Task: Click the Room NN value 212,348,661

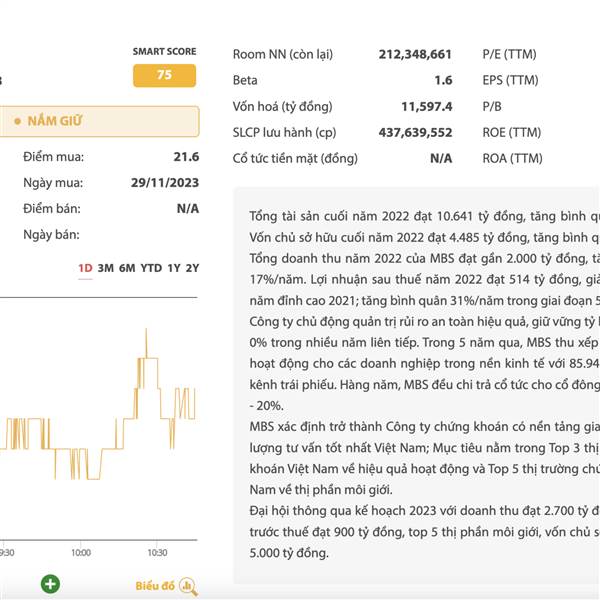Action: [x=415, y=54]
